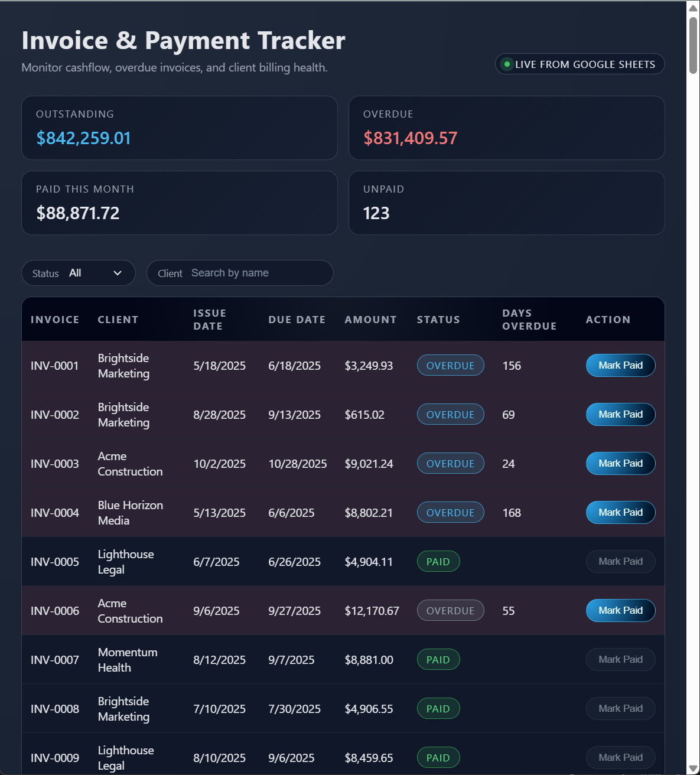Select the DUE DATE column header
The image size is (700, 775).
click(x=297, y=319)
